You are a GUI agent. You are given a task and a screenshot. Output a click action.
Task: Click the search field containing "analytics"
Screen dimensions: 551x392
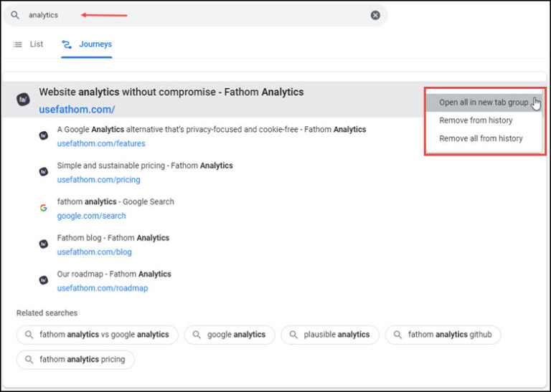coord(195,15)
